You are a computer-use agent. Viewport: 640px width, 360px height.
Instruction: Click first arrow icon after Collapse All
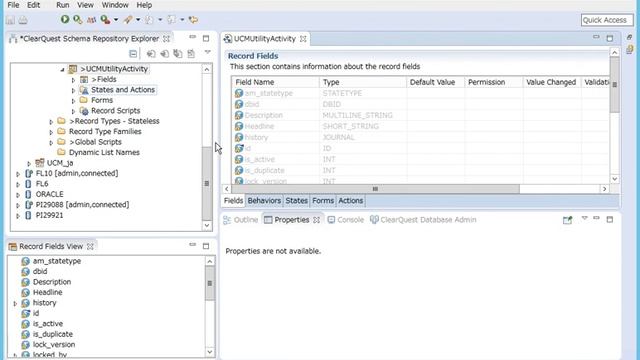(151, 54)
